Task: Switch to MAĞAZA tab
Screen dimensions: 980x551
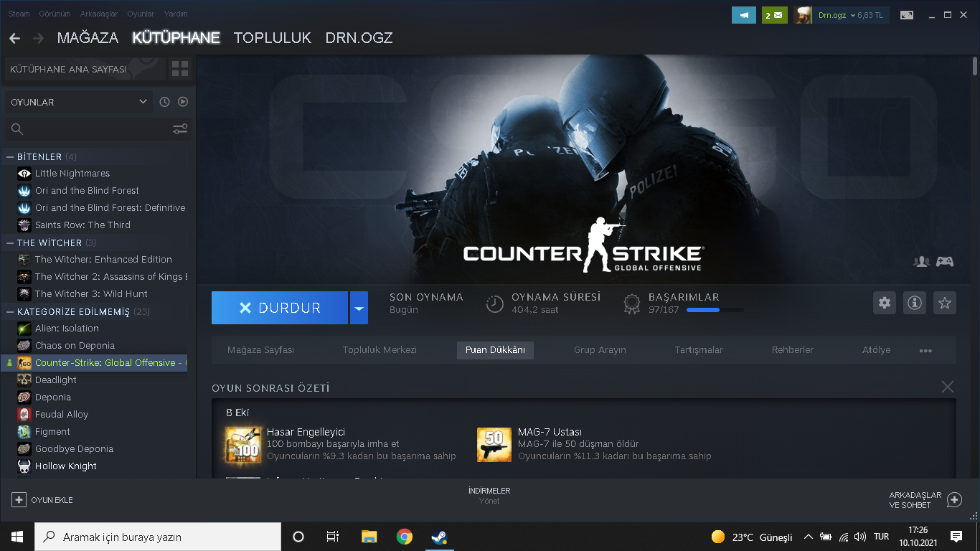Action: [x=88, y=38]
